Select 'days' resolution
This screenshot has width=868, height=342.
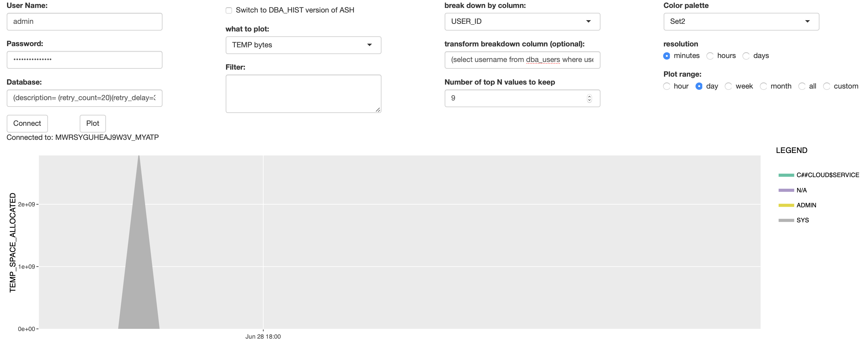click(747, 56)
